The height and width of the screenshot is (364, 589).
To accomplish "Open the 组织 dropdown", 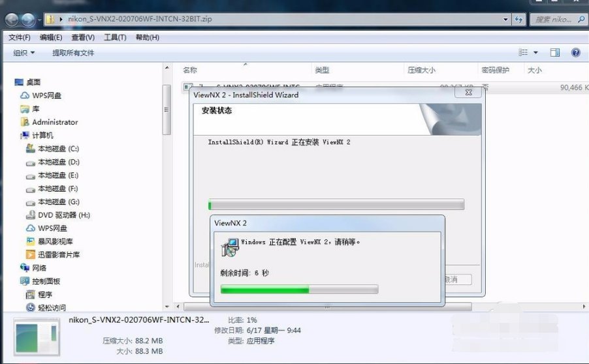I will coord(24,53).
